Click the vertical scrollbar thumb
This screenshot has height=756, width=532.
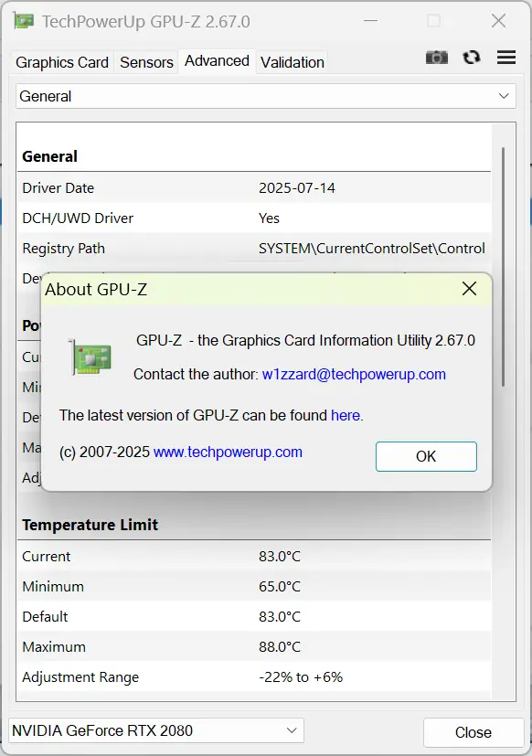(x=503, y=266)
